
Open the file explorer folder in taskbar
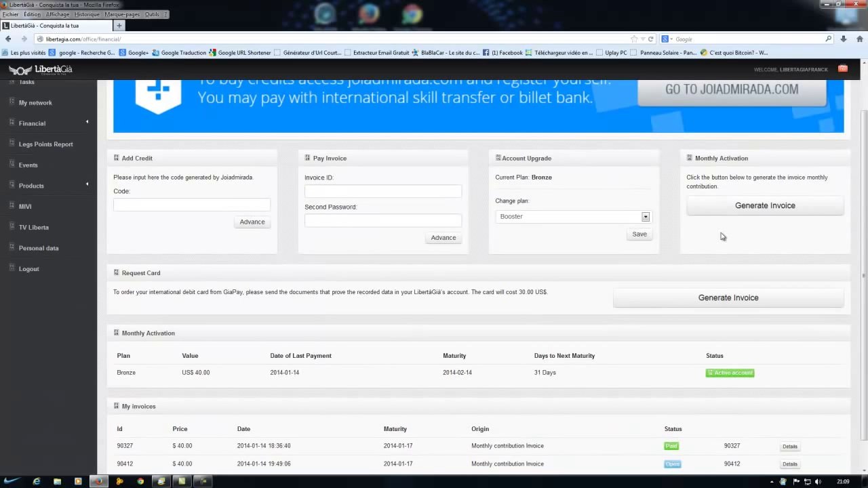click(58, 481)
